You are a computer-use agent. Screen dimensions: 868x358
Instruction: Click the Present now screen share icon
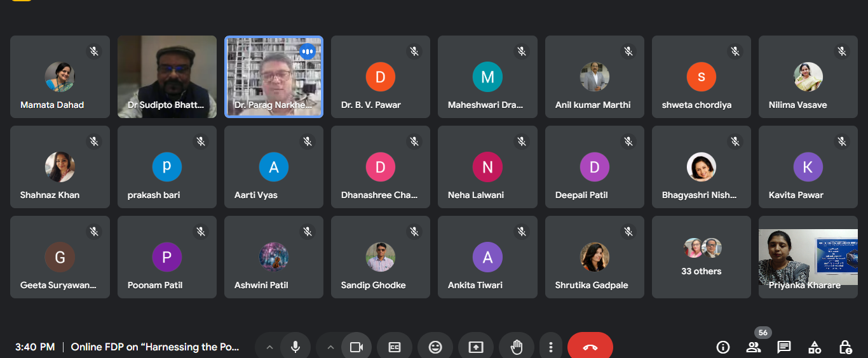click(x=476, y=347)
